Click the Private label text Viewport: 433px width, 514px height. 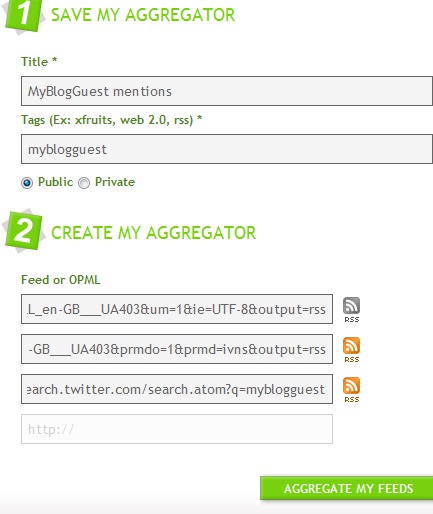(115, 182)
